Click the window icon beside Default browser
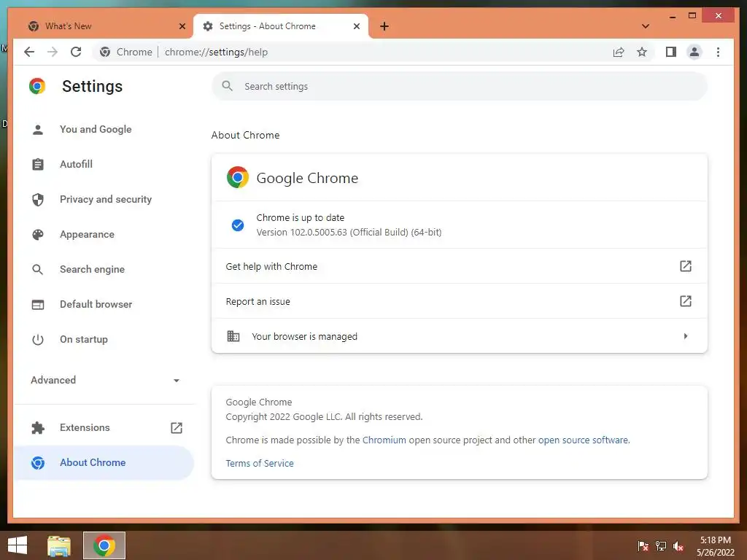Image resolution: width=747 pixels, height=560 pixels. pos(38,305)
